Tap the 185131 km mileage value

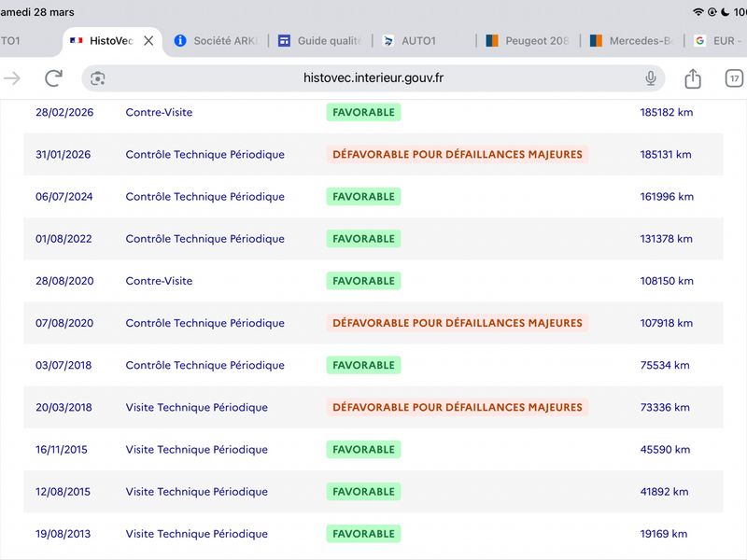pyautogui.click(x=666, y=155)
